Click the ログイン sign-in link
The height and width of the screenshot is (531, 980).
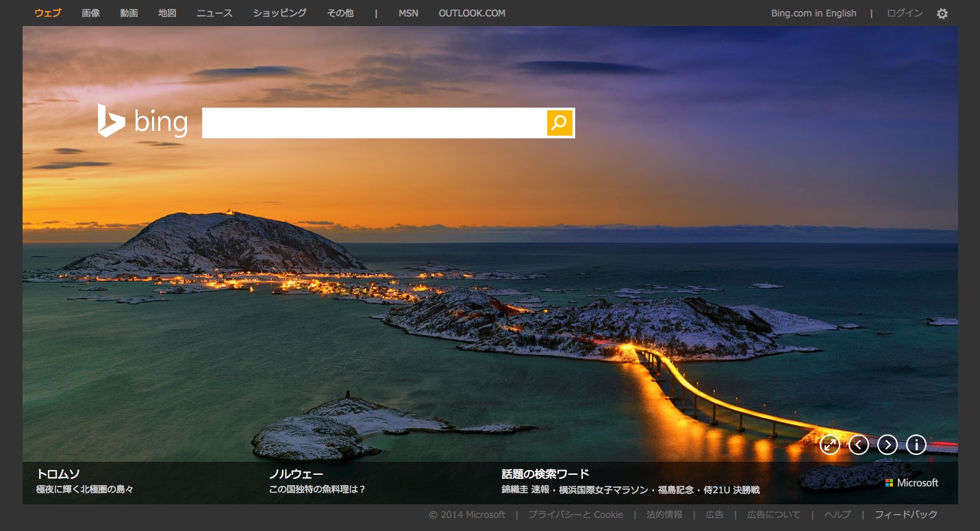tap(905, 13)
